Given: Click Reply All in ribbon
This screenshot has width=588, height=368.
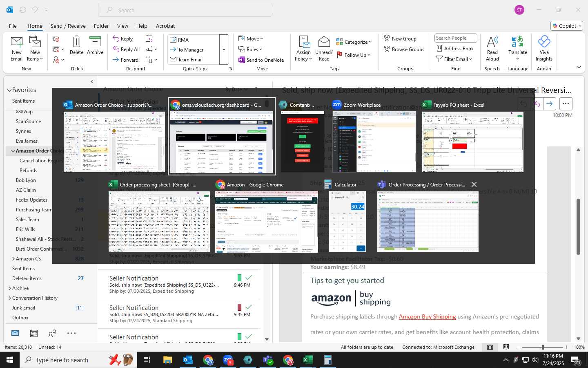Looking at the screenshot, I should tap(126, 49).
